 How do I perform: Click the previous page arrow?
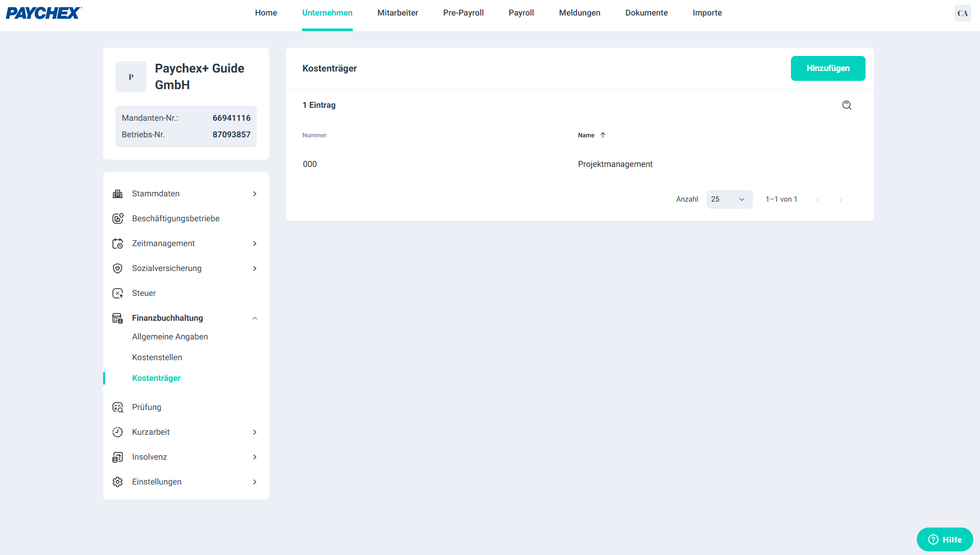point(818,200)
